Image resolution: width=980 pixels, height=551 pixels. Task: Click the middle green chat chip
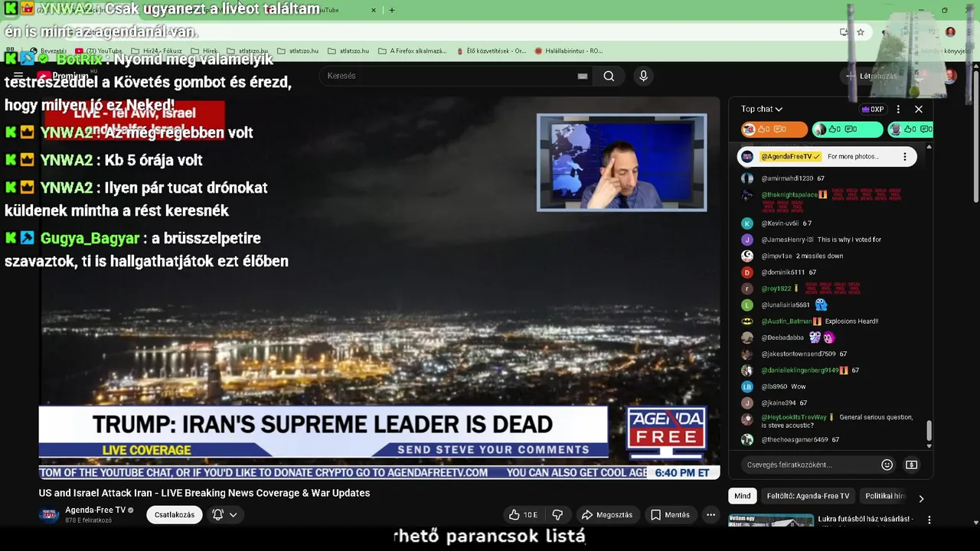point(848,129)
